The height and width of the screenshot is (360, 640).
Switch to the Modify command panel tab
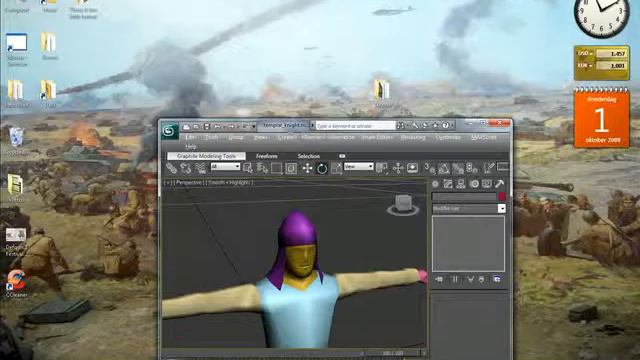[448, 184]
